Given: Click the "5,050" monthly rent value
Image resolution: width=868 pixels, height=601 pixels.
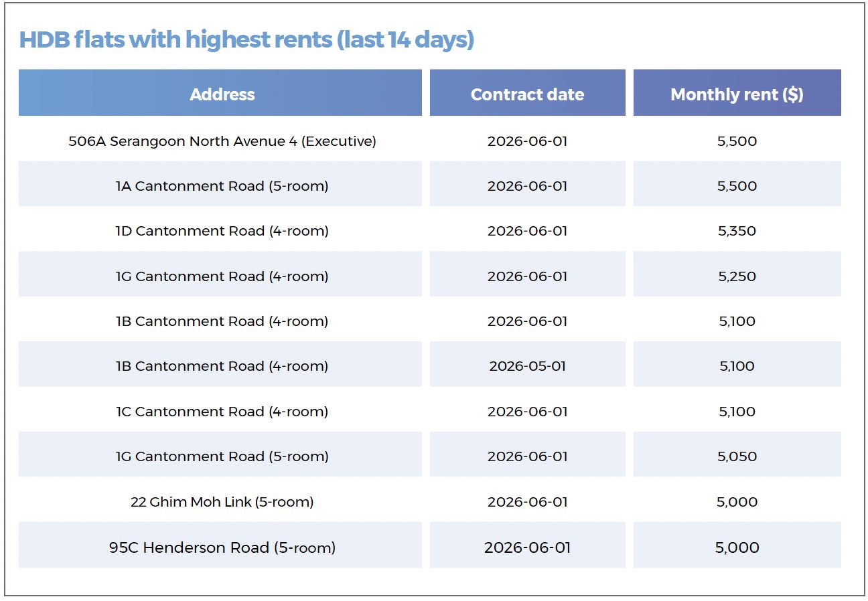Looking at the screenshot, I should (737, 456).
